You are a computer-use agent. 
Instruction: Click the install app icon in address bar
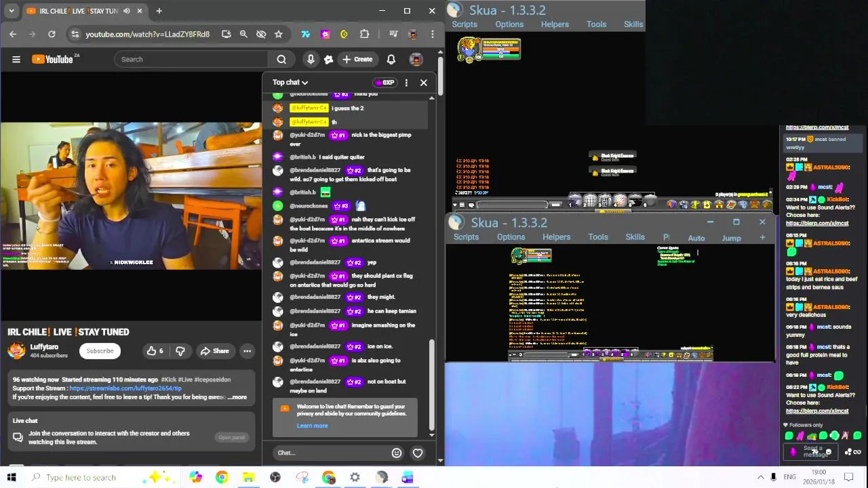226,34
